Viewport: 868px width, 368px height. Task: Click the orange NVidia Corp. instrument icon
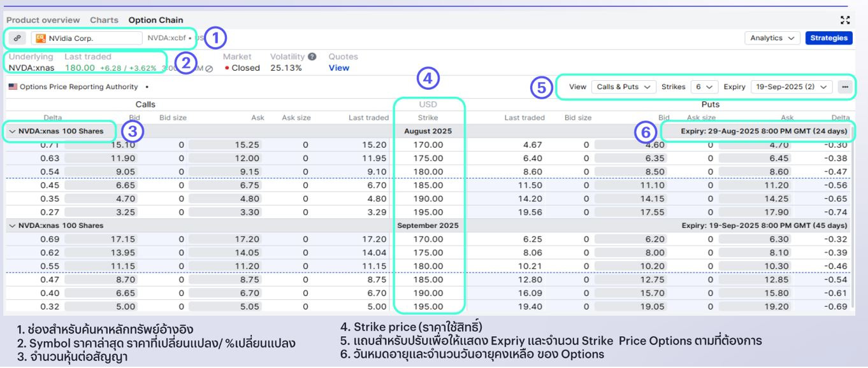pyautogui.click(x=41, y=38)
